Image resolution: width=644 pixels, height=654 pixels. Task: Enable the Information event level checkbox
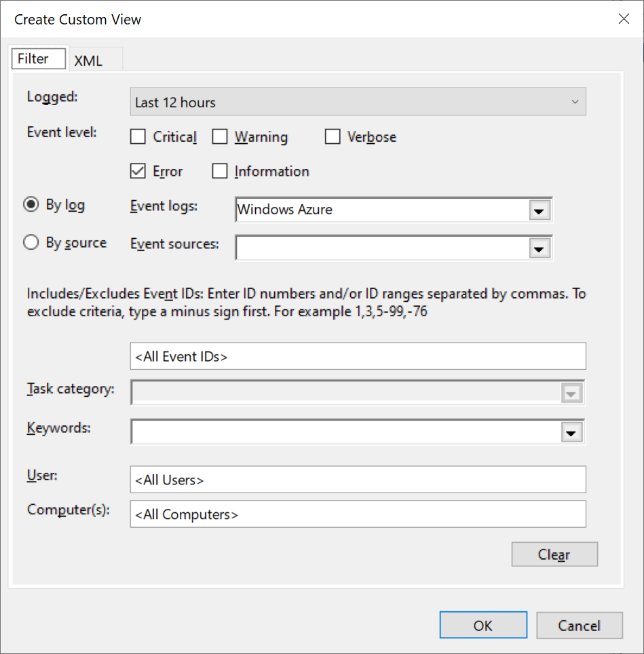tap(220, 171)
